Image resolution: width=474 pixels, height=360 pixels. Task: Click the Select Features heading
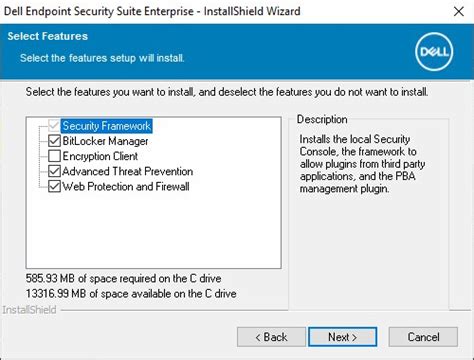tap(48, 36)
